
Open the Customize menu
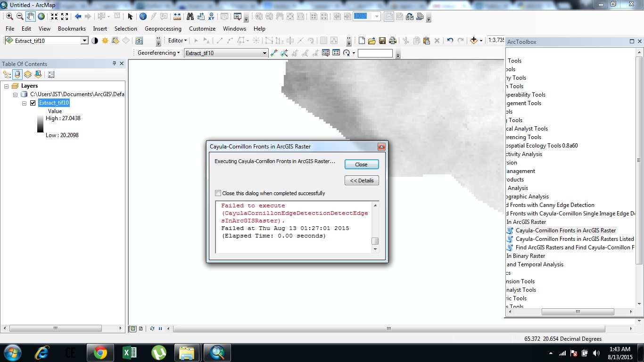pyautogui.click(x=202, y=29)
